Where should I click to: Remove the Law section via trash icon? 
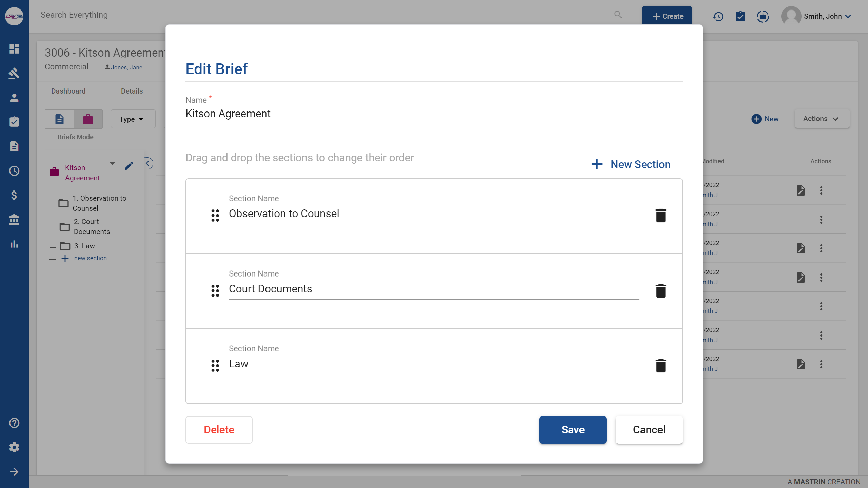point(660,366)
